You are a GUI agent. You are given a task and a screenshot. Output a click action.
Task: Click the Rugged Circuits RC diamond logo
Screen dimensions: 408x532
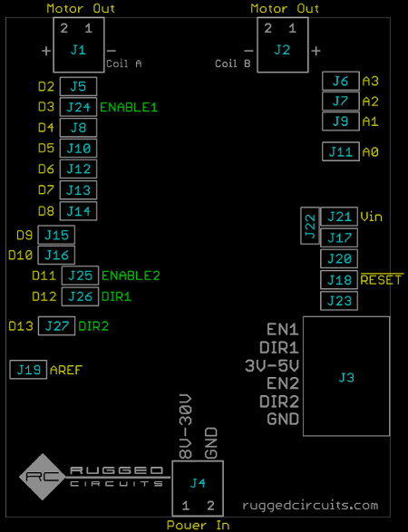(43, 477)
